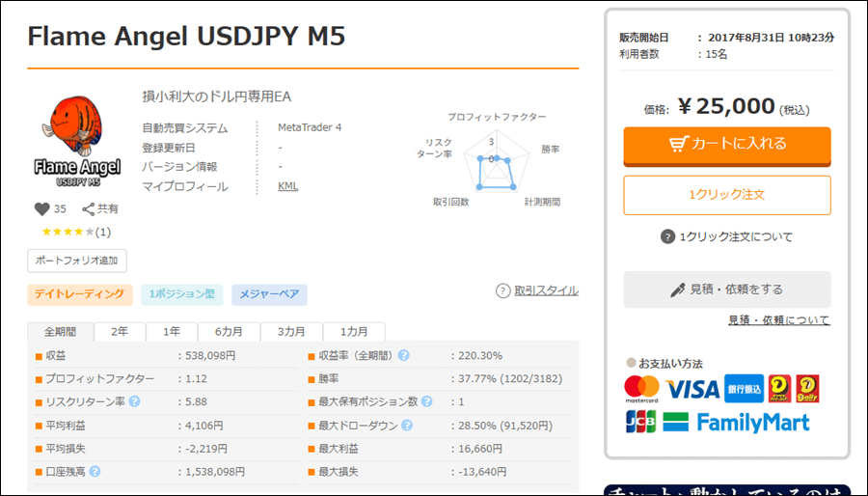Click the share icon

(89, 208)
